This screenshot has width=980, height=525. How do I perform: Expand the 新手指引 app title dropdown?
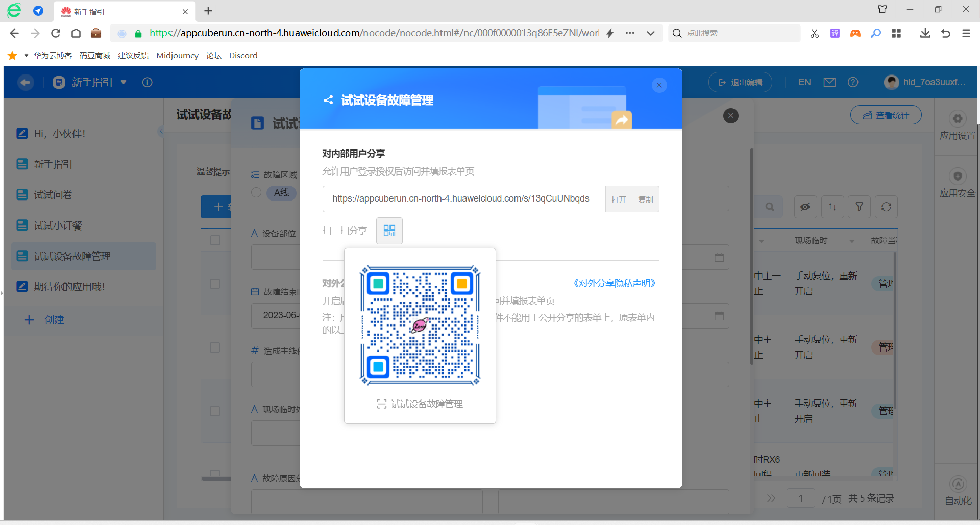coord(124,82)
